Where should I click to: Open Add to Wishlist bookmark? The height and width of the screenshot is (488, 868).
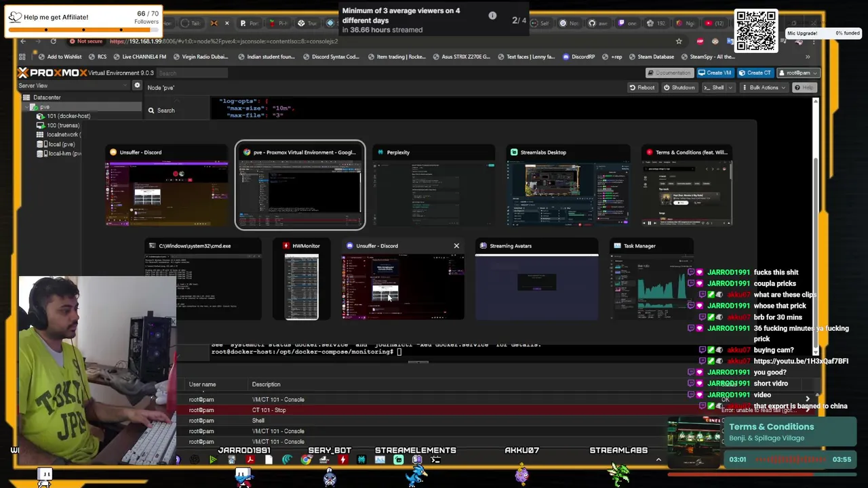coord(60,57)
